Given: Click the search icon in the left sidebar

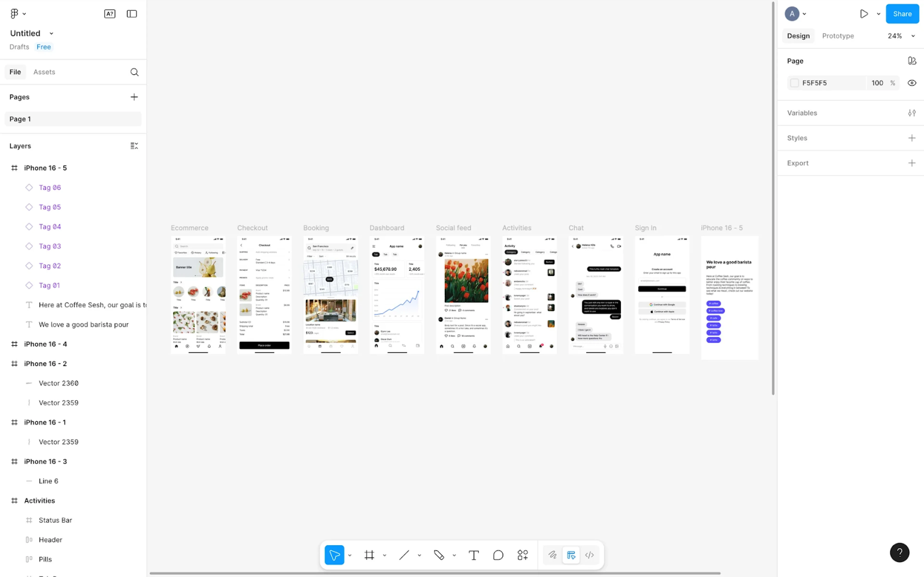Looking at the screenshot, I should click(134, 72).
